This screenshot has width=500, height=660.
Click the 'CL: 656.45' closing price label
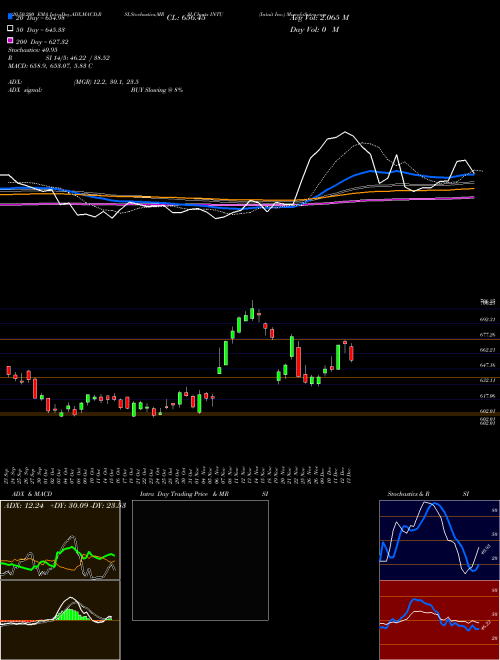(x=186, y=18)
